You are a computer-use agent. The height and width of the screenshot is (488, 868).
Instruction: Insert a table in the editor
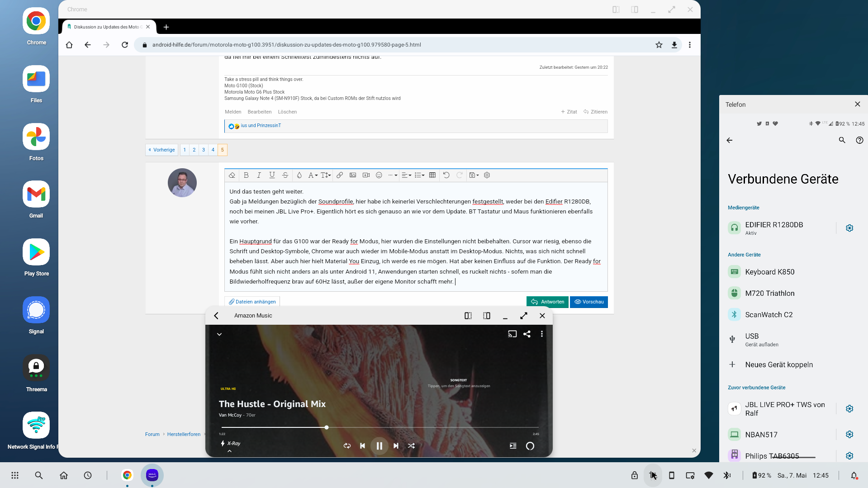point(432,175)
